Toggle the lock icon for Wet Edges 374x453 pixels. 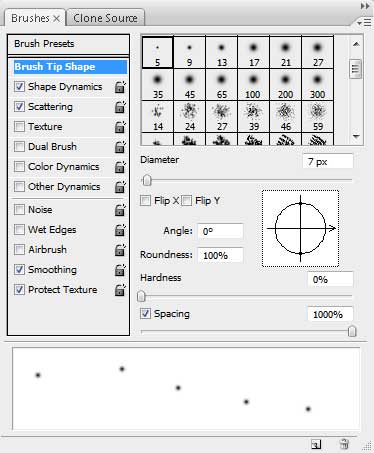(120, 230)
